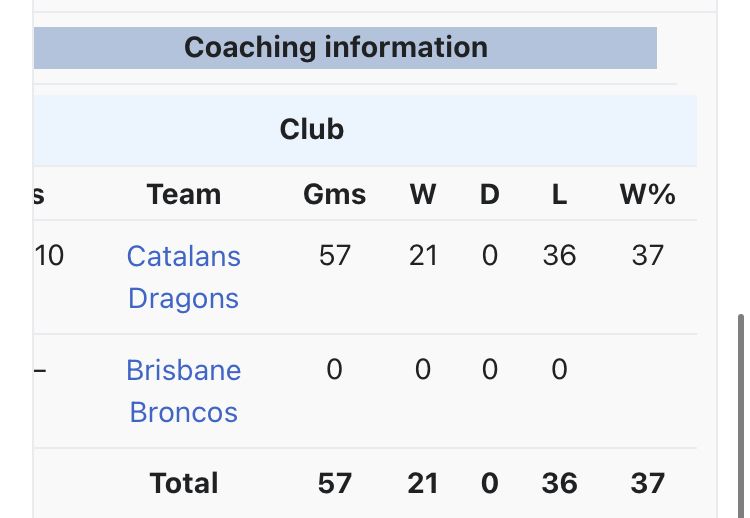
Task: Click the D column header
Action: click(x=490, y=194)
